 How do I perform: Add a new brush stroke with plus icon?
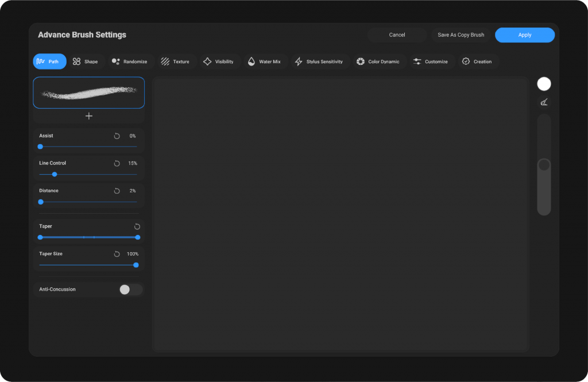click(x=89, y=116)
